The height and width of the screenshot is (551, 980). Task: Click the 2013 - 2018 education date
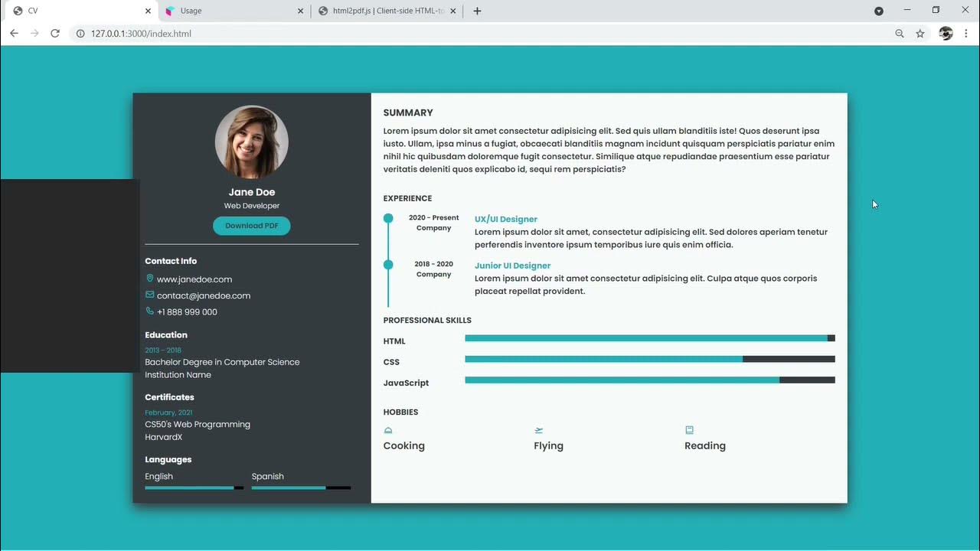[x=163, y=350]
